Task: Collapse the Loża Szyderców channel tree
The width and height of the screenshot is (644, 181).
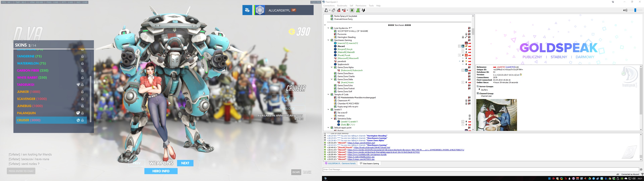Action: (x=329, y=28)
